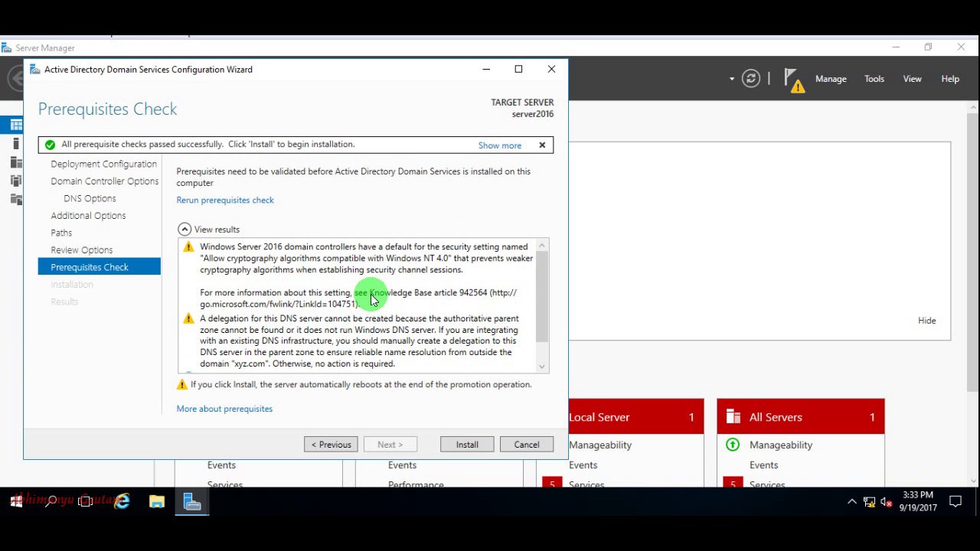Open the Windows Start menu

(x=16, y=502)
